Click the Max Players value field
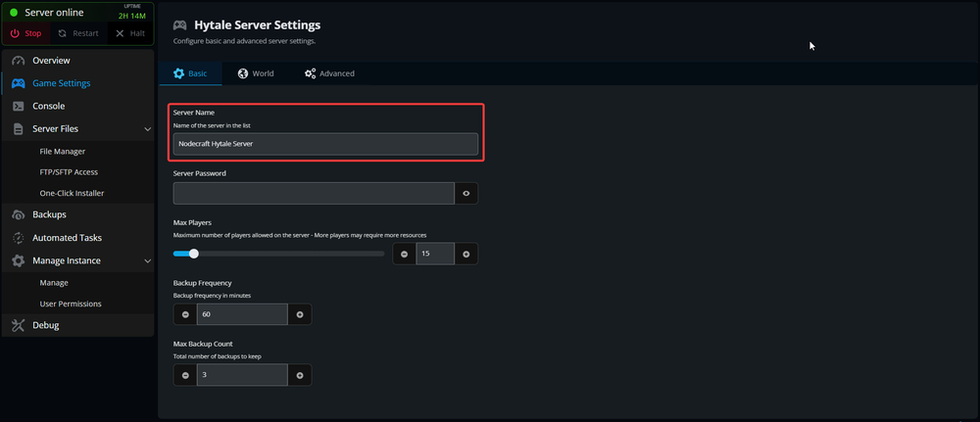Screen dimensions: 980x422 pyautogui.click(x=435, y=254)
